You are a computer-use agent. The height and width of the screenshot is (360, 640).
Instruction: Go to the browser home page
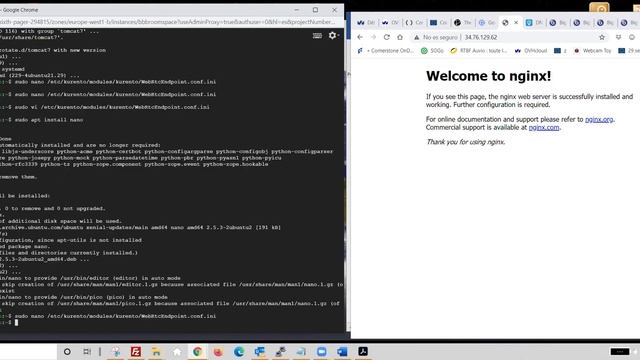[400, 37]
